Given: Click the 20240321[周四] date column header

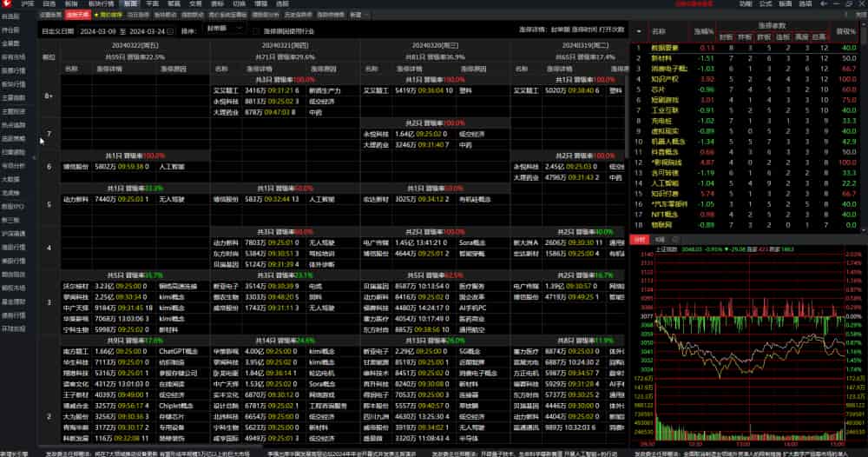Looking at the screenshot, I should click(285, 45).
